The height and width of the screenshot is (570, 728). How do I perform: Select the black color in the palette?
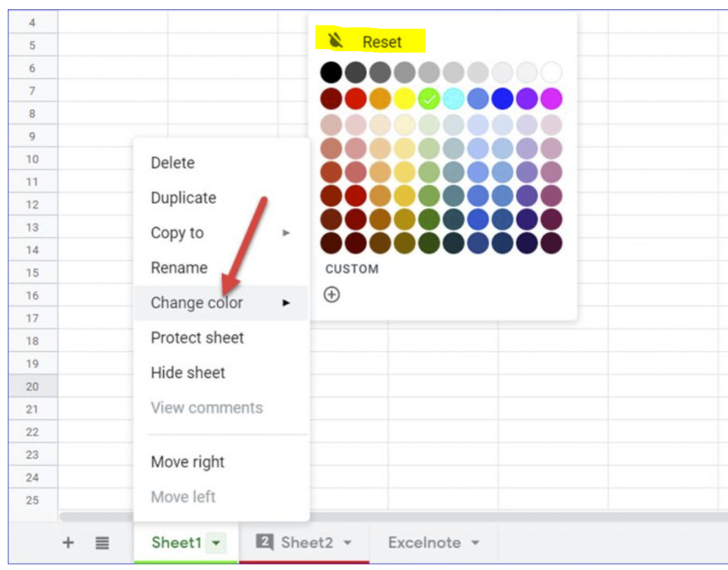point(331,72)
